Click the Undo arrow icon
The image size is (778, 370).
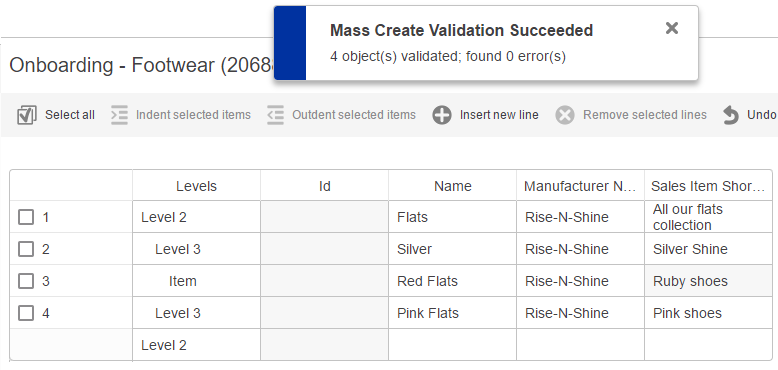click(x=731, y=115)
